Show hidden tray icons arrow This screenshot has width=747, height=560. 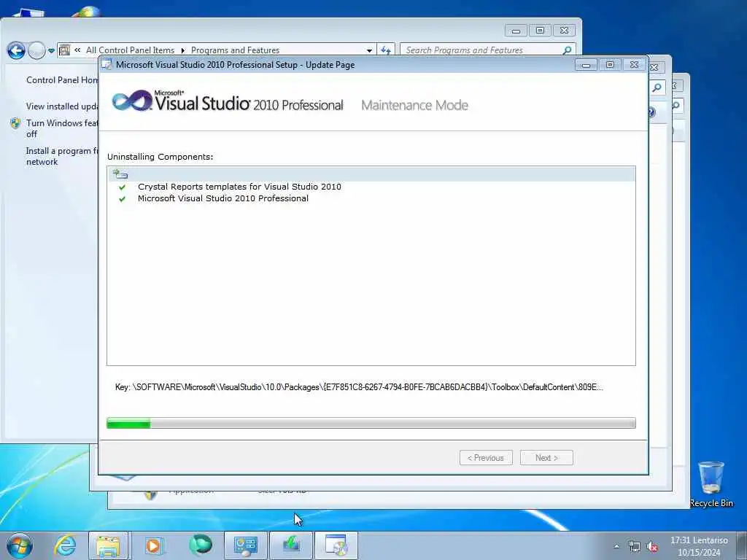click(616, 547)
